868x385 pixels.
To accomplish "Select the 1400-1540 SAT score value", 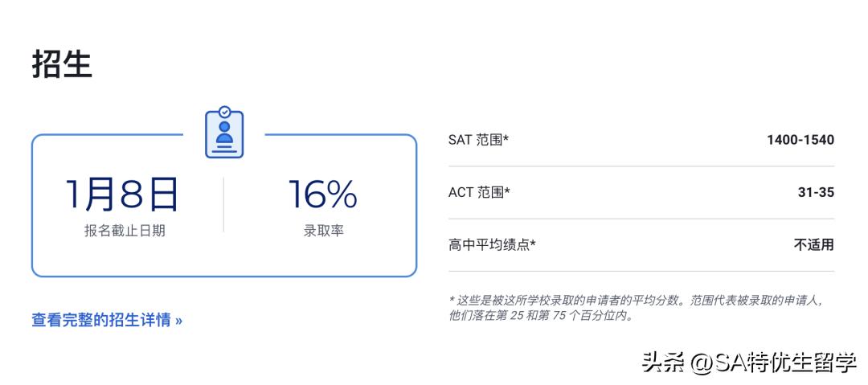I will point(800,140).
